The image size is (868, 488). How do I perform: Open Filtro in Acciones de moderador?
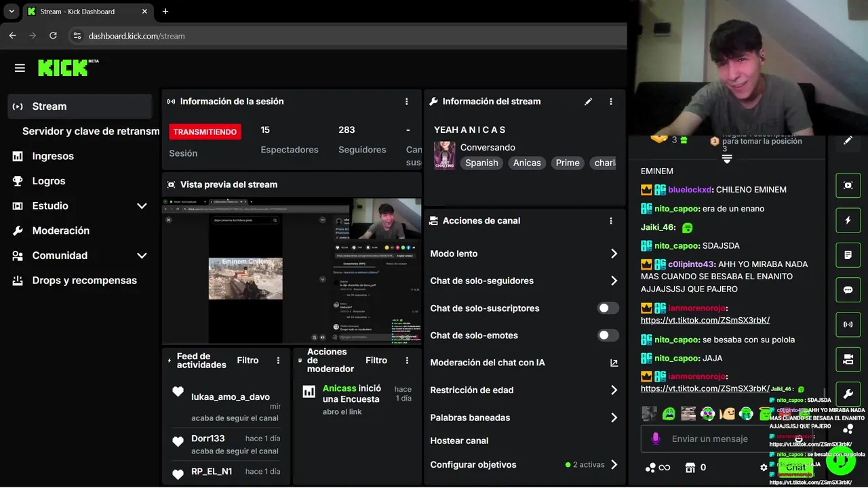[376, 361]
